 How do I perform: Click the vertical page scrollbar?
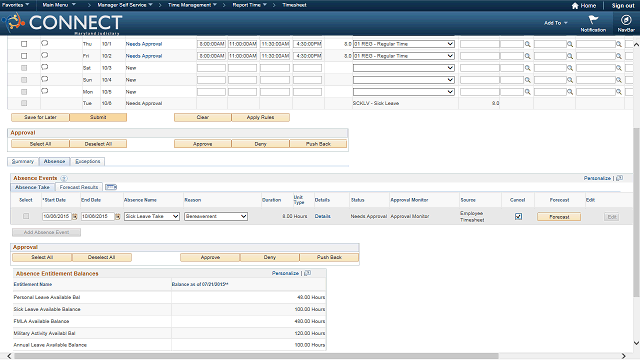(x=636, y=212)
